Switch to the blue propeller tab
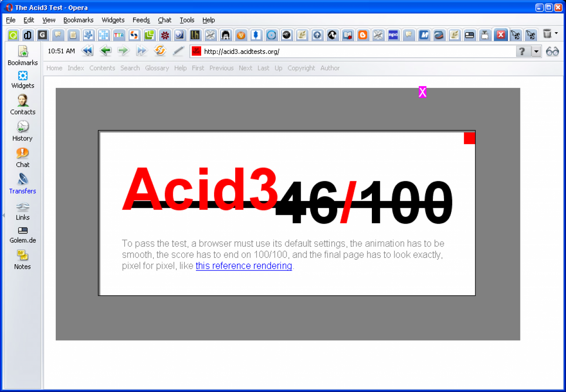 [88, 35]
